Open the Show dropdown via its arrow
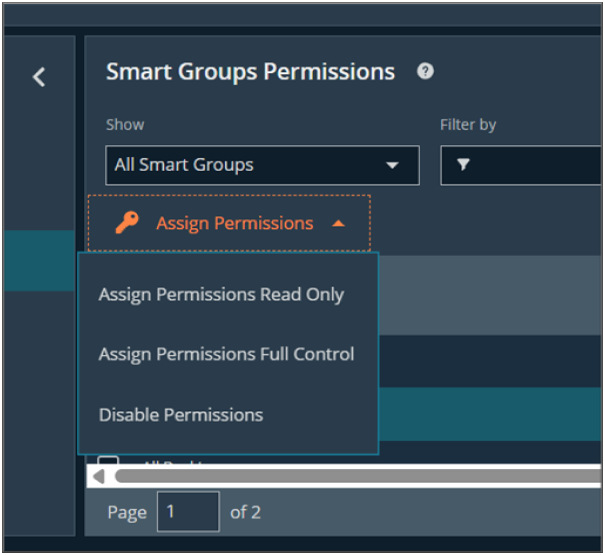The height and width of the screenshot is (555, 605). tap(392, 165)
